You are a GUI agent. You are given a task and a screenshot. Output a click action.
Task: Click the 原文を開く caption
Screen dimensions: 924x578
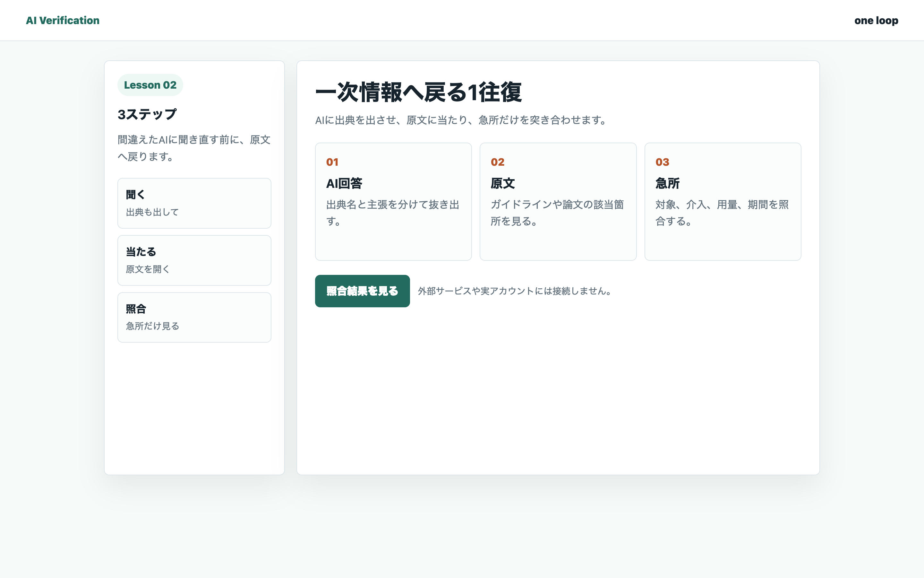pyautogui.click(x=148, y=269)
